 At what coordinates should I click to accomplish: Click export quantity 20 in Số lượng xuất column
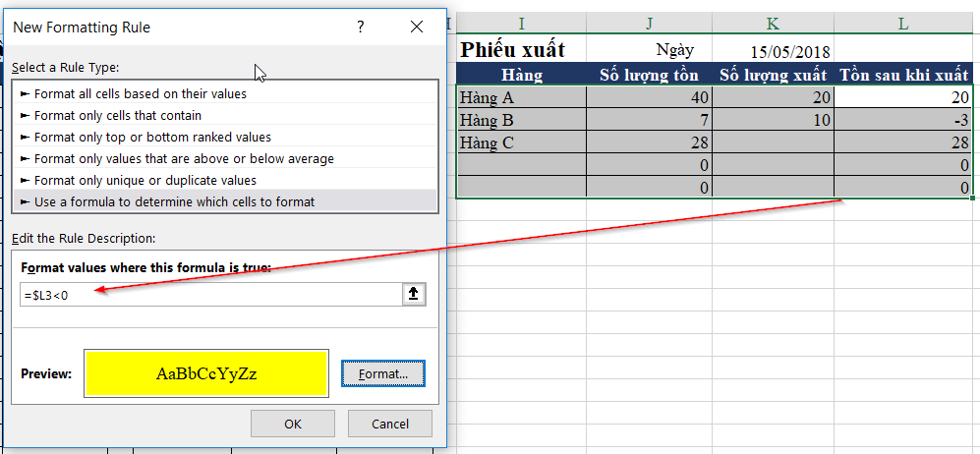(774, 97)
